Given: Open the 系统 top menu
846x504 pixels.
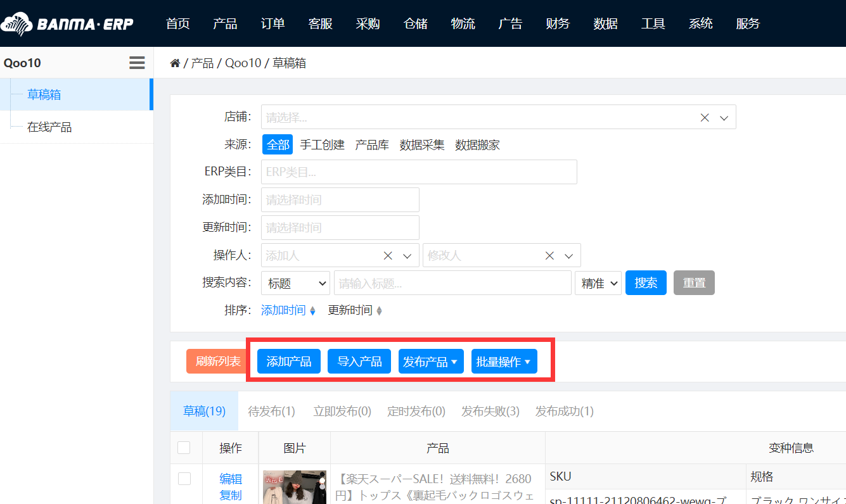Looking at the screenshot, I should click(701, 24).
